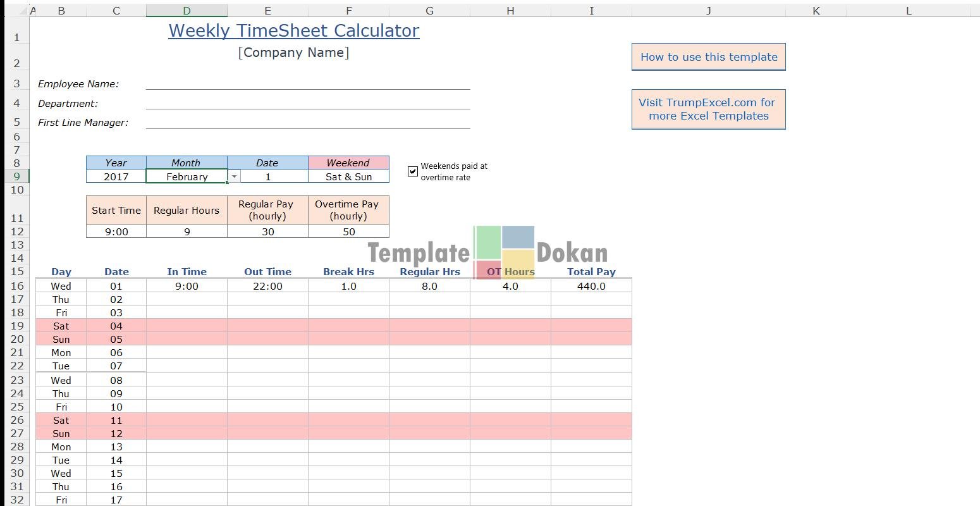Viewport: 980px width, 506px height.
Task: Click the Weekend cell showing Sat & Sun
Action: click(x=348, y=177)
